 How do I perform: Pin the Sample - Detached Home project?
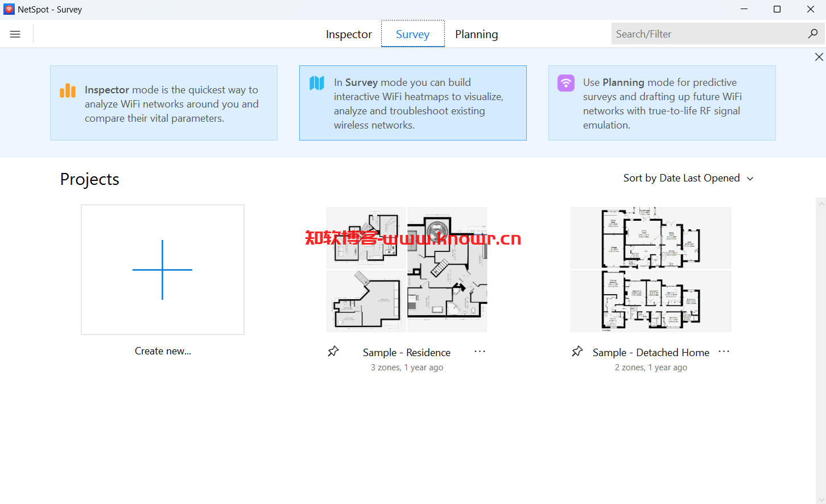click(577, 352)
